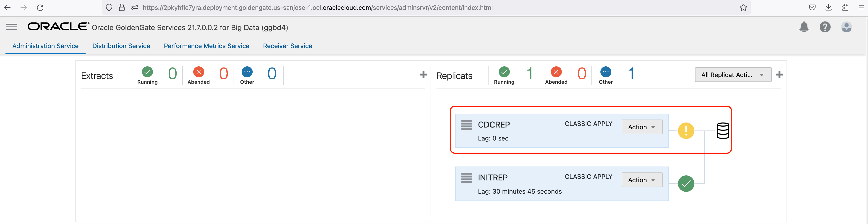Open the Action dropdown for CDCREP

click(642, 127)
